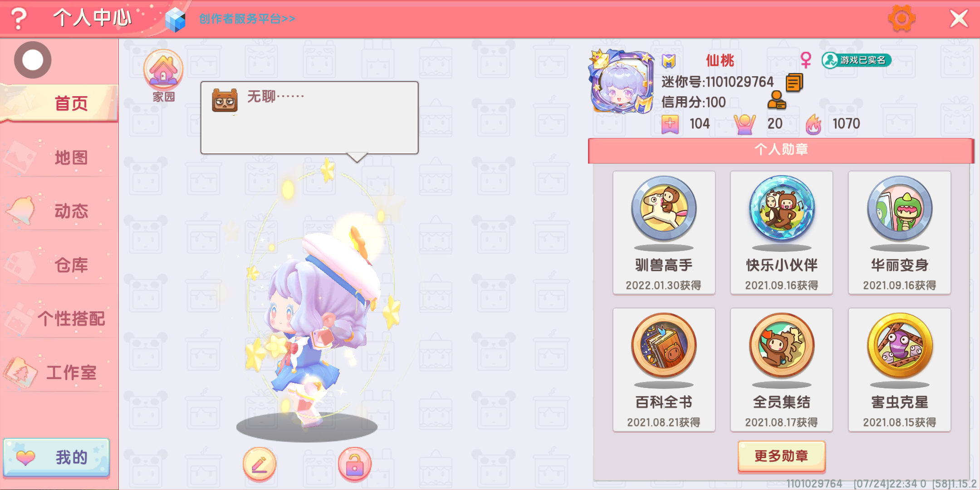
Task: Click the status message box 无聊
Action: 309,118
